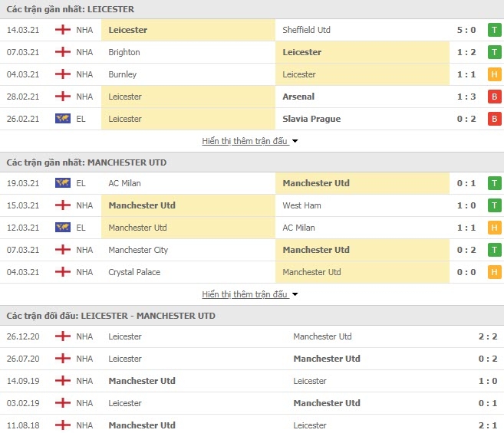Open the Brighton vs Leicester 1:2 match
504x433 pixels.
[x=252, y=52]
